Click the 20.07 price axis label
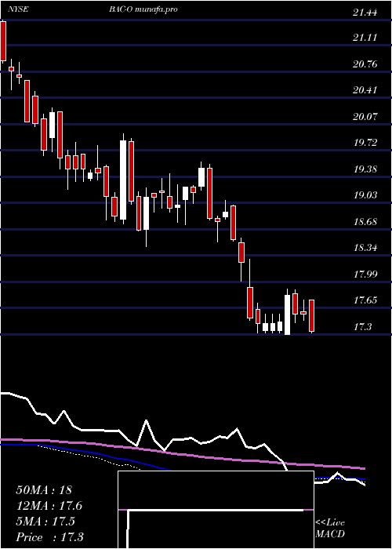The width and height of the screenshot is (392, 549). click(365, 117)
